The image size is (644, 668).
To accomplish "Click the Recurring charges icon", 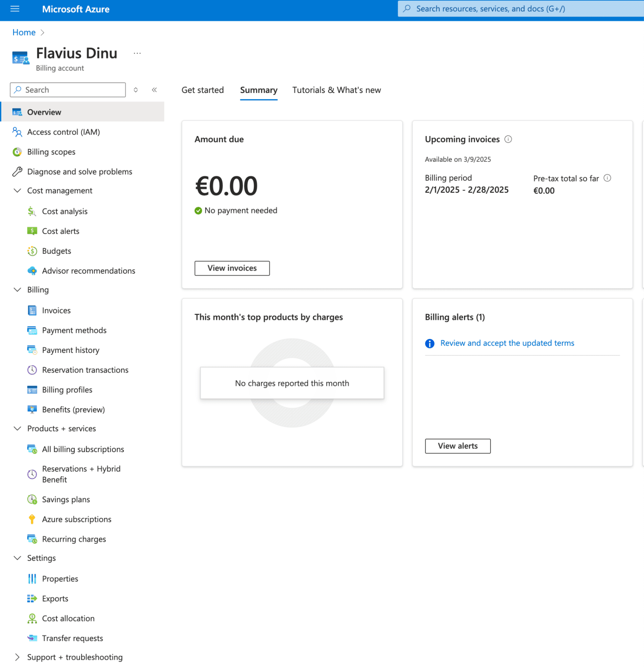I will 32,539.
